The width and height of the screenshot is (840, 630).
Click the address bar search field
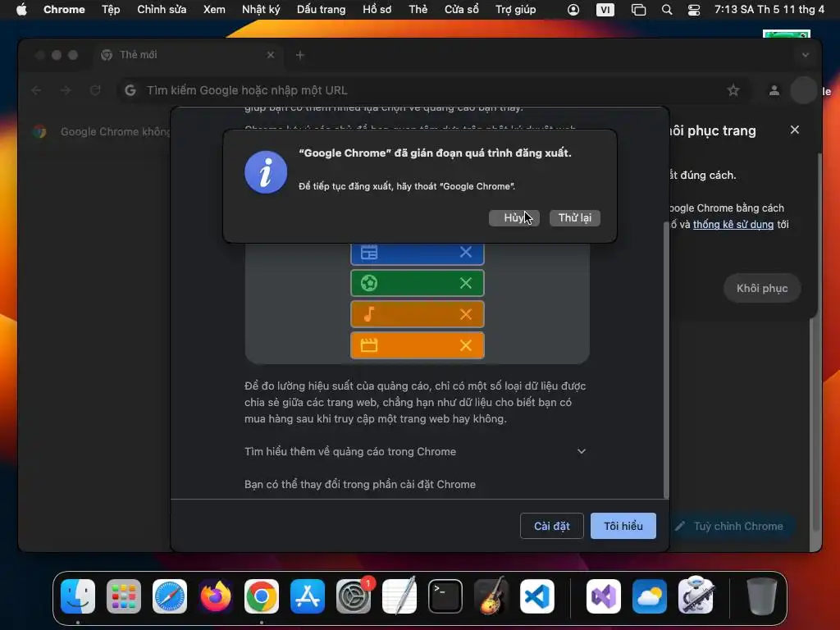point(434,90)
